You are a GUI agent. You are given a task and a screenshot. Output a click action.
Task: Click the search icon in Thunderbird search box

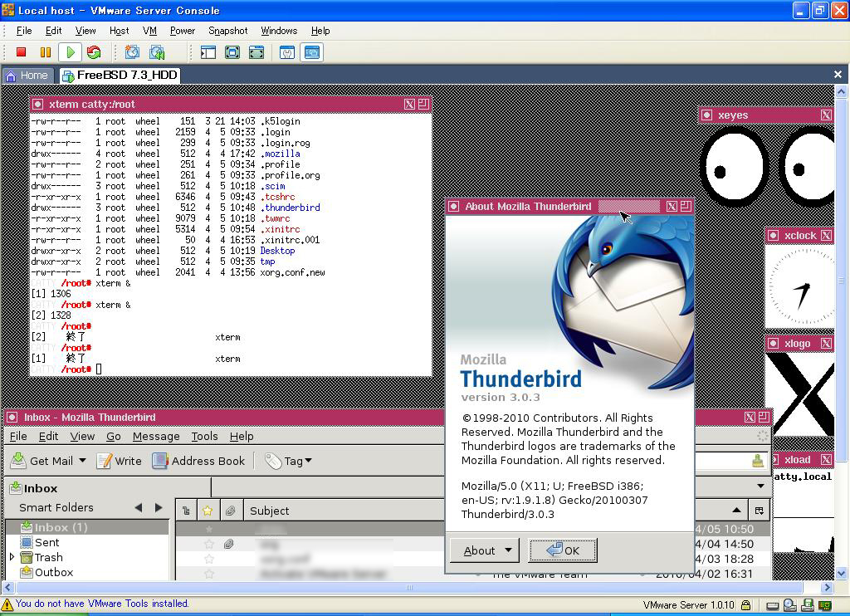(x=758, y=461)
